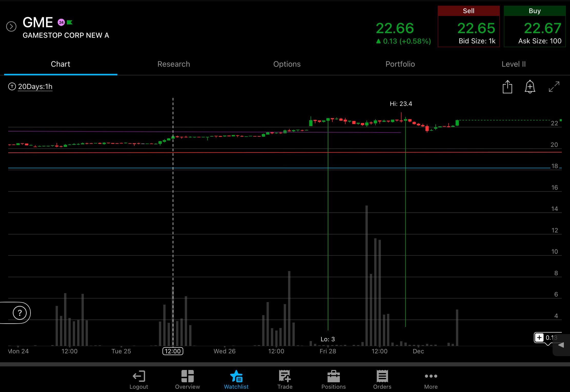Expand chart to full screen
The height and width of the screenshot is (392, 570).
point(554,87)
